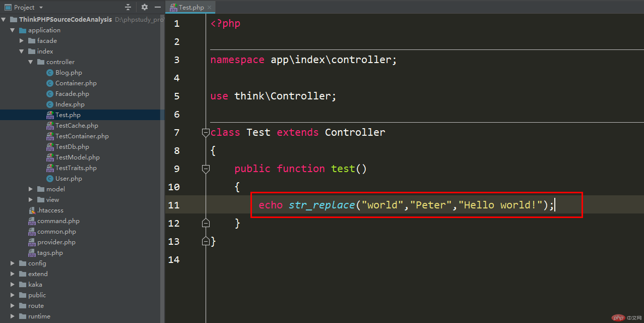Click the Project tool window icon
The image size is (644, 323).
(8, 7)
